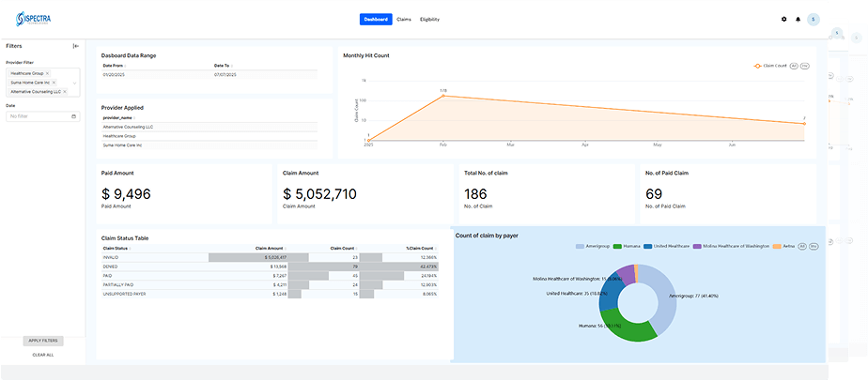
Task: Toggle the Humana legend entry
Action: tap(628, 246)
